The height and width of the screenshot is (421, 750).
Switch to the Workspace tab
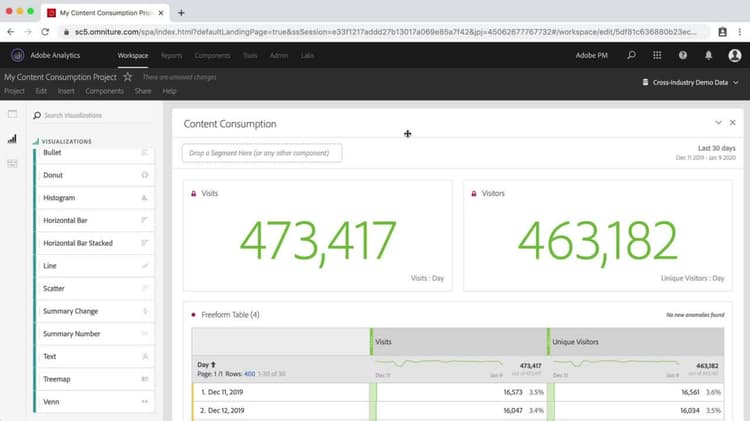[x=132, y=55]
